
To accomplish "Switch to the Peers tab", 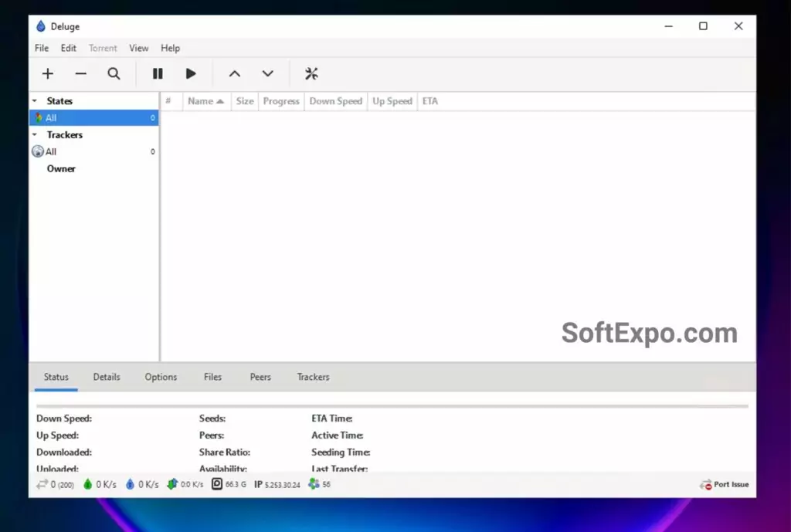I will click(x=260, y=377).
